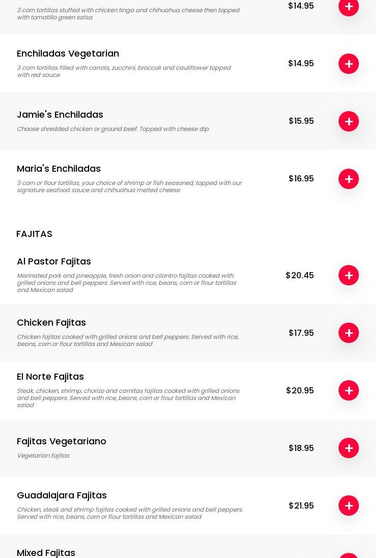This screenshot has width=392, height=558.
Task: Add the chicken tinga tomatillo enchiladas to cart
Action: 348,7
